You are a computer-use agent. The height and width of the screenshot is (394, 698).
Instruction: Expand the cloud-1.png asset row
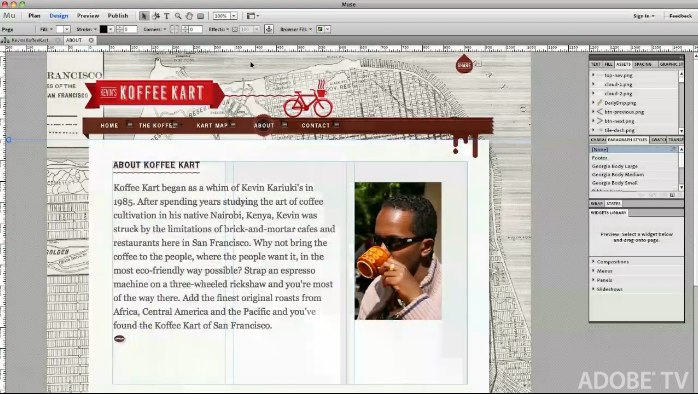(x=593, y=84)
